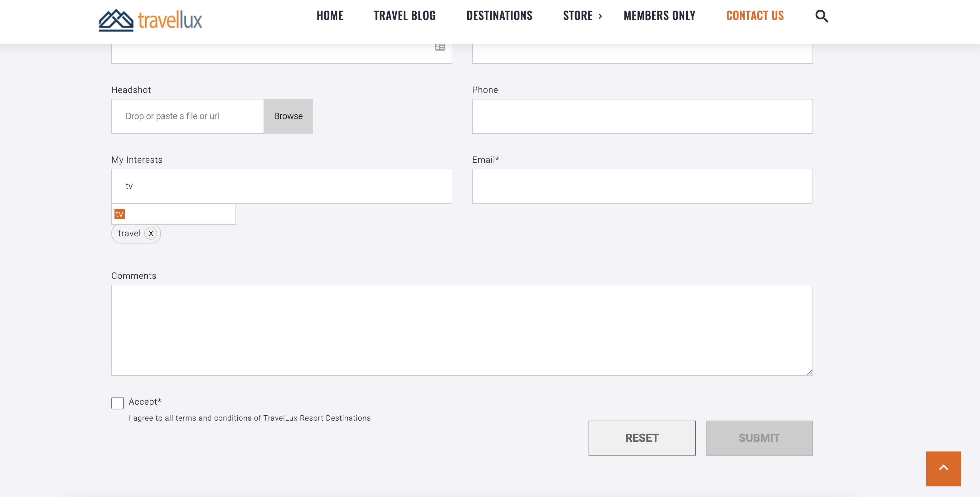Open the site search

tap(821, 16)
